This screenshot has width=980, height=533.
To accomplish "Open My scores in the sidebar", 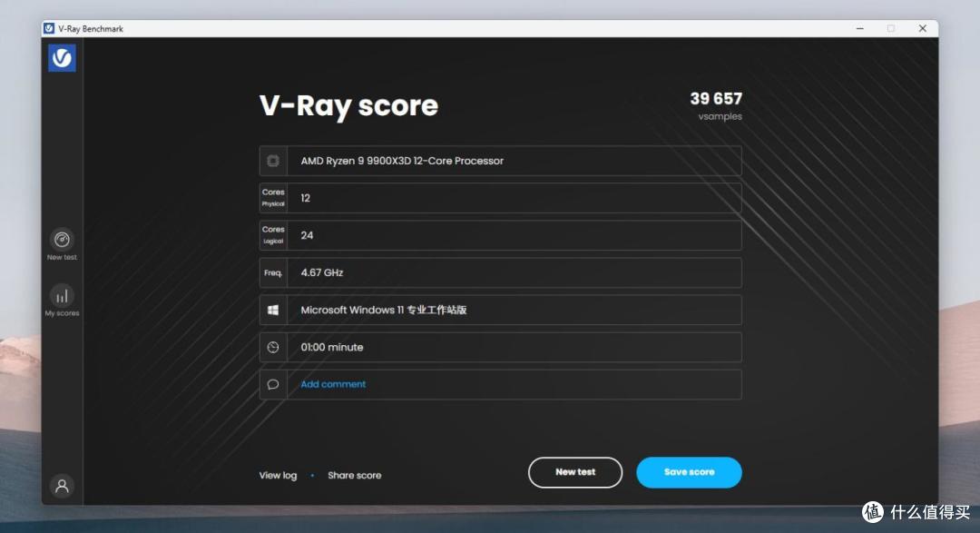I will tap(62, 301).
